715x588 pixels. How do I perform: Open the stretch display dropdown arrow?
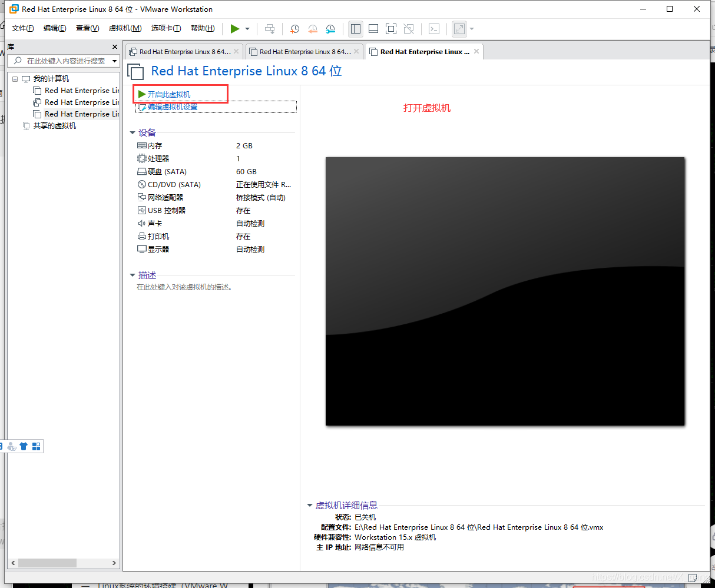472,29
